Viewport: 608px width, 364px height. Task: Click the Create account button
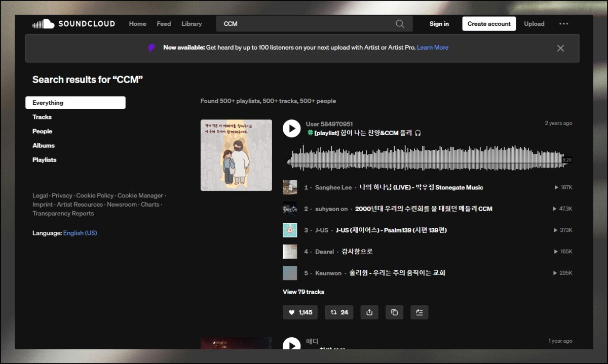click(x=489, y=24)
